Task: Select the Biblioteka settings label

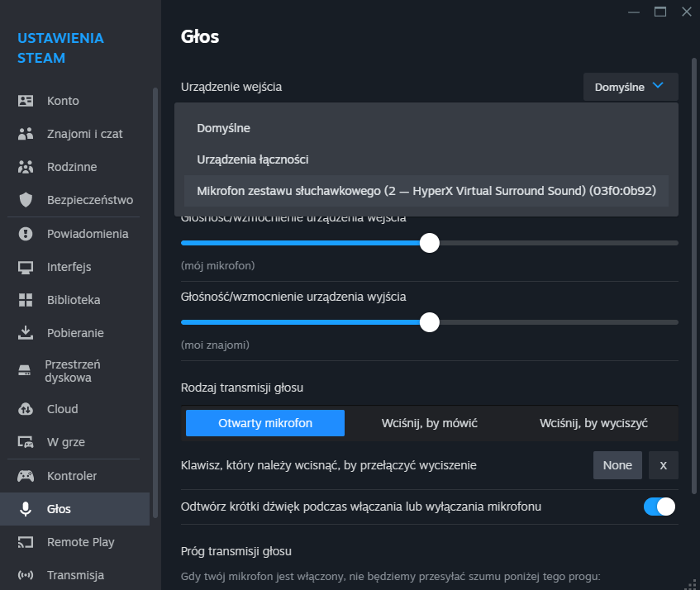Action: (74, 300)
